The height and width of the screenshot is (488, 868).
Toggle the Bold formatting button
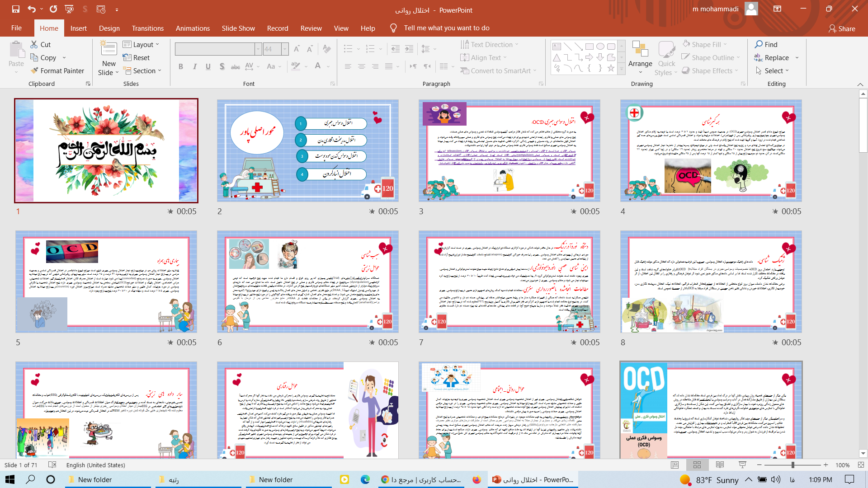click(181, 66)
